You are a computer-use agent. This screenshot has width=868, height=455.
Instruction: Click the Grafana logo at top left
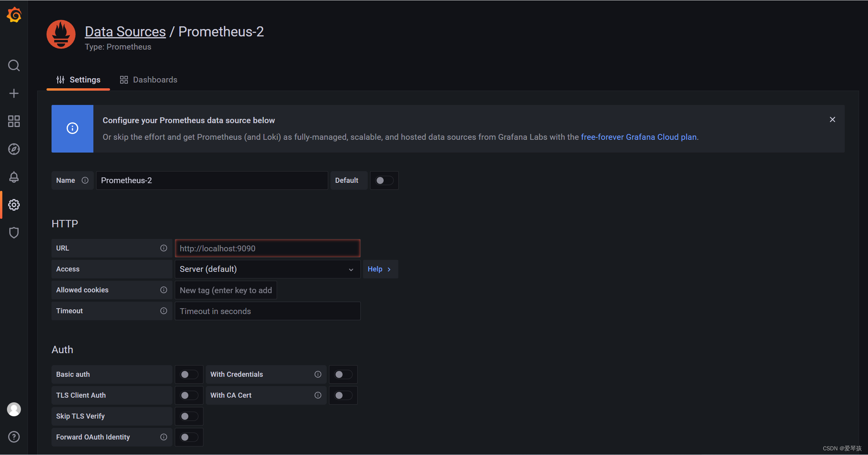click(x=14, y=15)
